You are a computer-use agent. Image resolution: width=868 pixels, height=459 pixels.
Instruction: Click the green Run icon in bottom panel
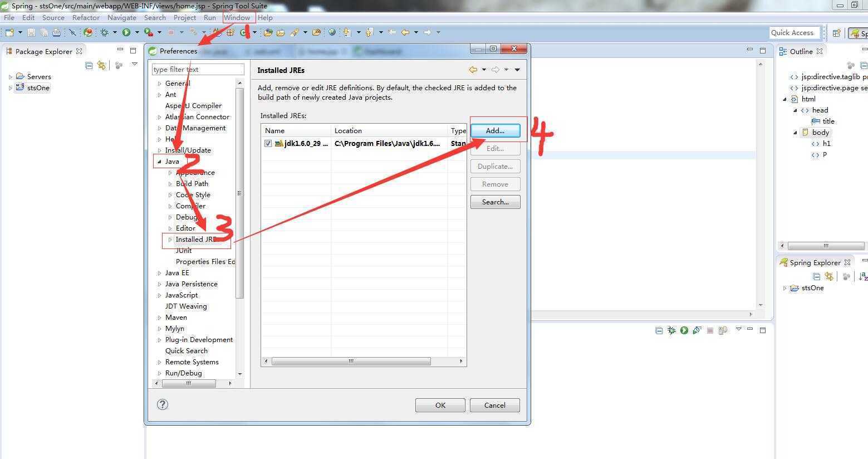tap(684, 330)
